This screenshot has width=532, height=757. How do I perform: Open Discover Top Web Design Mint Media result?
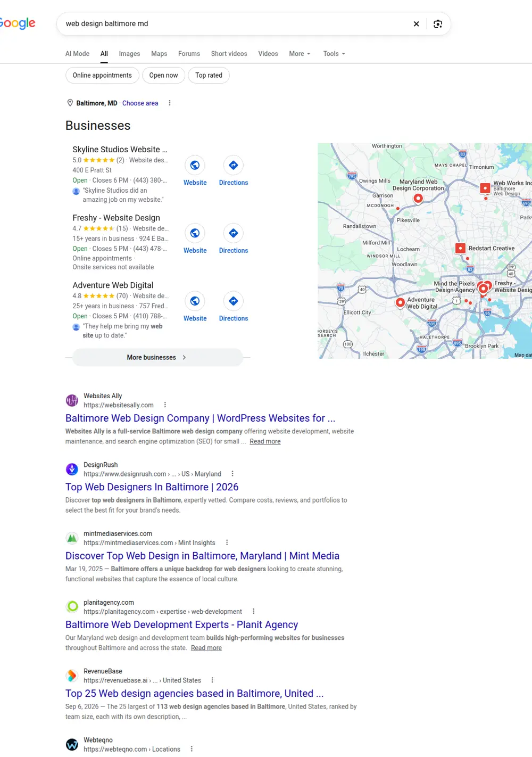pyautogui.click(x=202, y=556)
